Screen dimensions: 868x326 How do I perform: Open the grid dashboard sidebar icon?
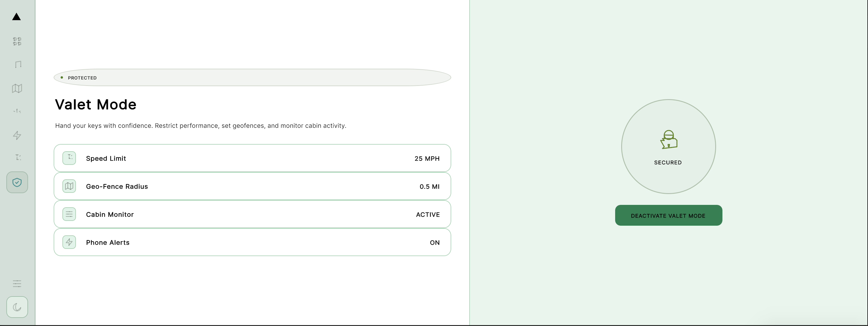tap(17, 41)
